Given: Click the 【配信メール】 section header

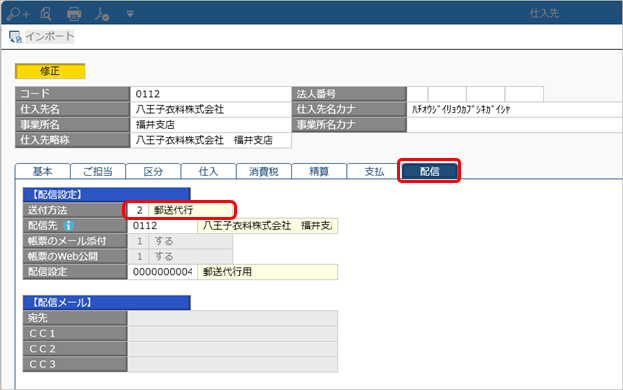Looking at the screenshot, I should pyautogui.click(x=106, y=303).
